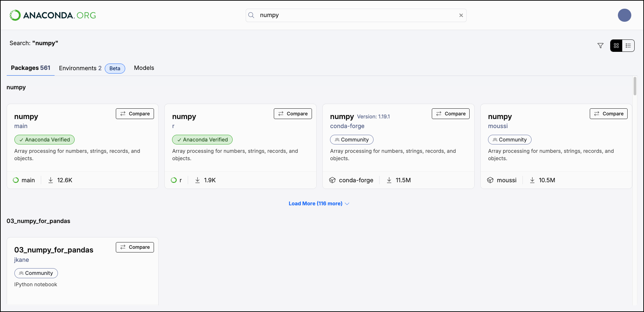Screen dimensions: 644x312
Task: Click download icon next to 11.5M
Action: click(x=389, y=180)
